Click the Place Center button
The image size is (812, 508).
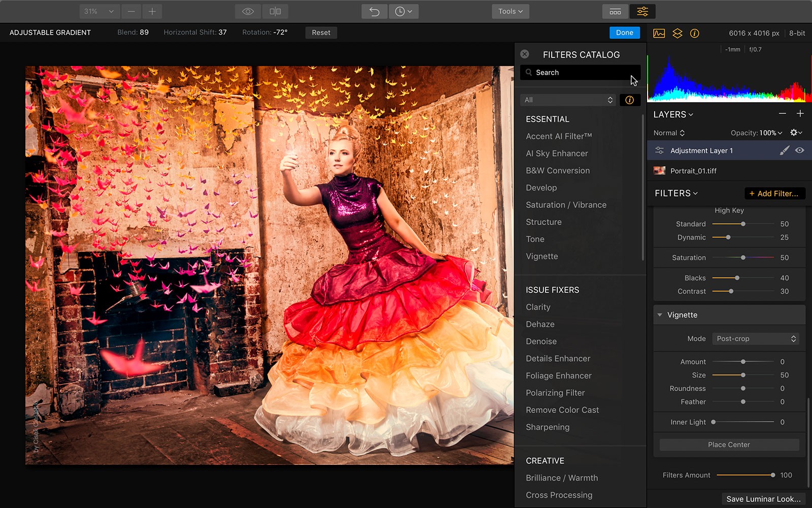pos(729,444)
